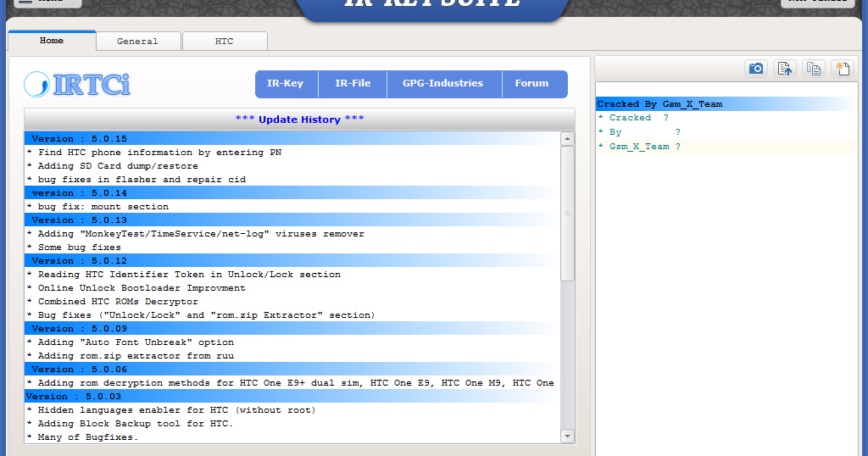Select the Version : 5.0.13 header row
This screenshot has height=456, width=868.
click(x=292, y=220)
